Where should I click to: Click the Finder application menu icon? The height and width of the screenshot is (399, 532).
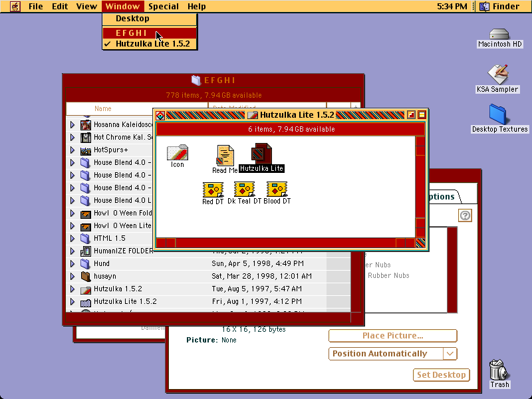click(x=484, y=7)
